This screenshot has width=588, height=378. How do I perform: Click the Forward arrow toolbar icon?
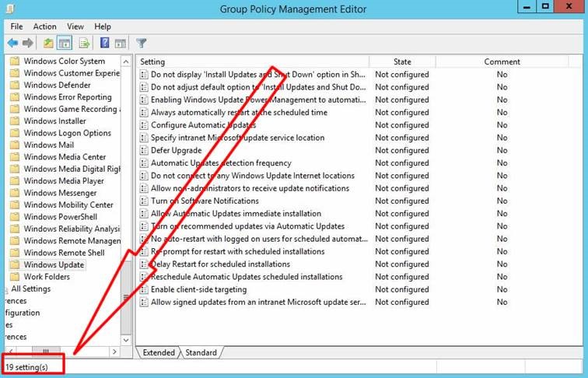point(28,44)
